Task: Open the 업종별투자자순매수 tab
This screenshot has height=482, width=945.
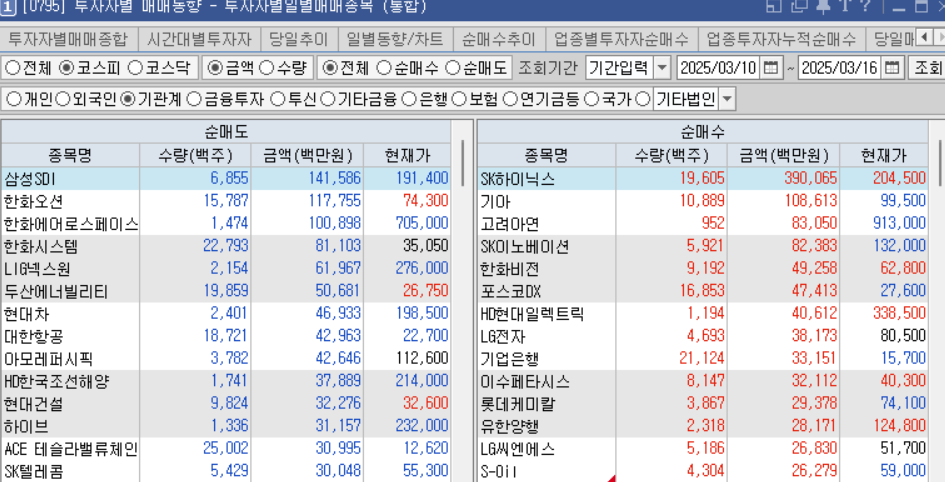Action: coord(622,40)
